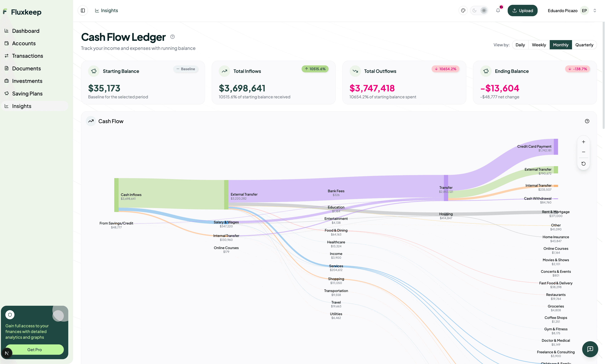Open the notifications bell
This screenshot has width=605, height=364.
(x=498, y=10)
